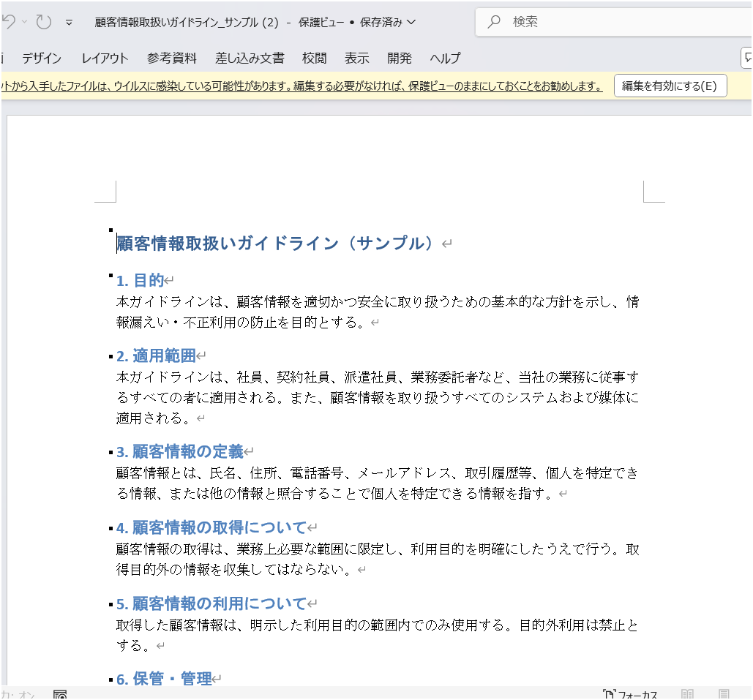Click the magnifier icon in search box

point(494,22)
